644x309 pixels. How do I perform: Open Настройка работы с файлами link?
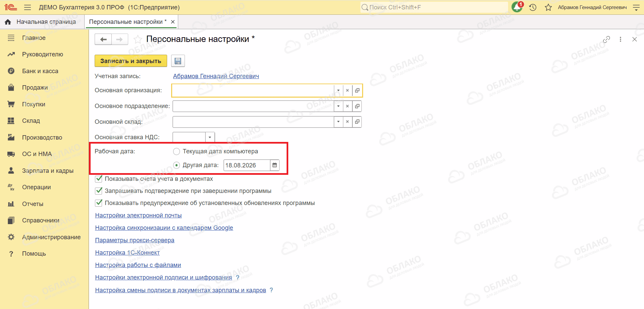click(x=138, y=265)
